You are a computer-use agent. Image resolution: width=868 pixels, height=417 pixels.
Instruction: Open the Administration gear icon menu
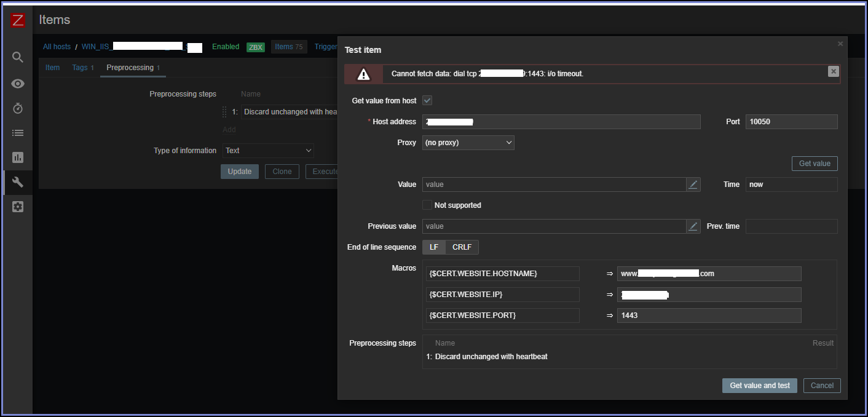click(18, 207)
